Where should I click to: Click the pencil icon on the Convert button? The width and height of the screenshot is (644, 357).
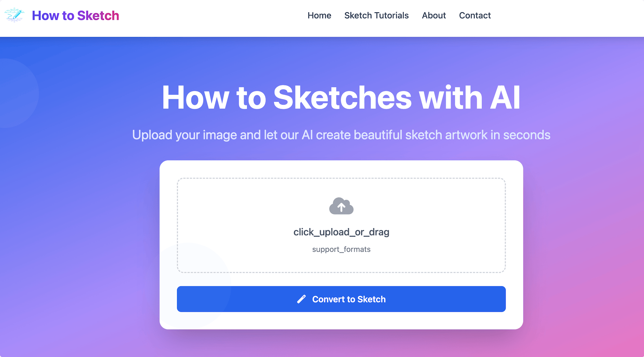[301, 299]
